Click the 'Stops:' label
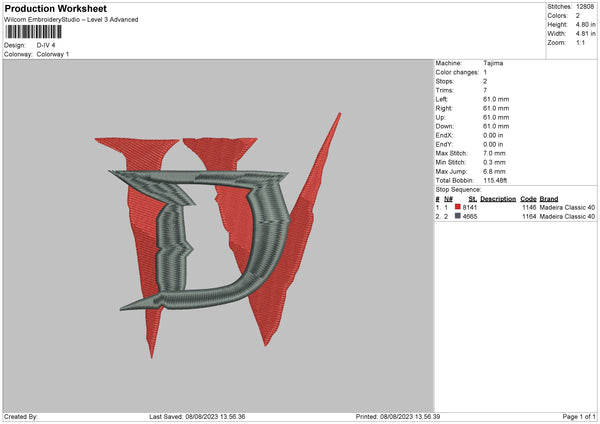 [x=445, y=82]
